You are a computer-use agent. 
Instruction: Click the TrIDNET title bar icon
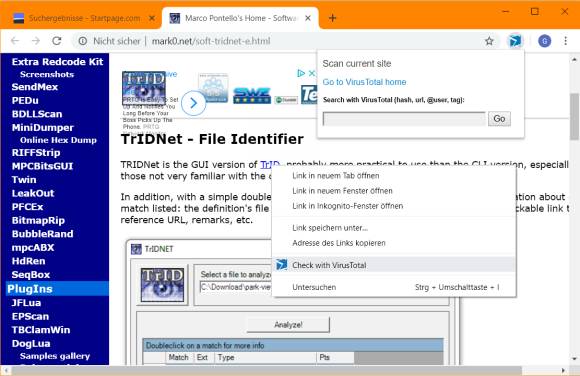click(136, 249)
